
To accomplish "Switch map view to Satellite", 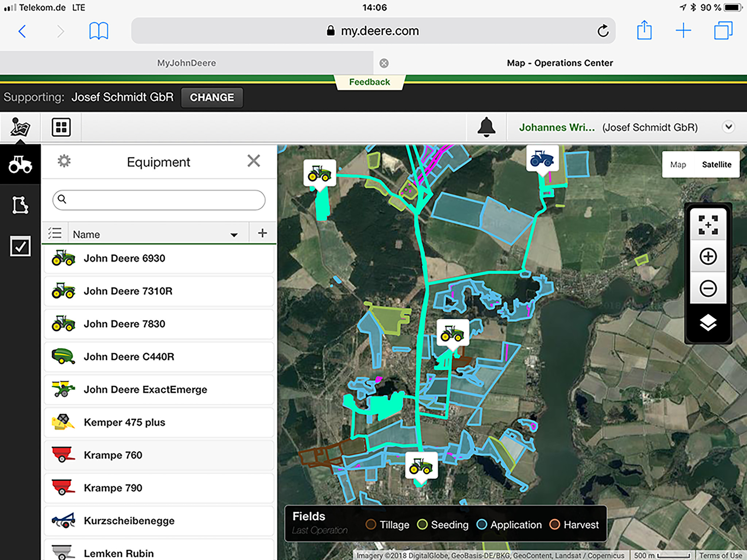I will (716, 164).
